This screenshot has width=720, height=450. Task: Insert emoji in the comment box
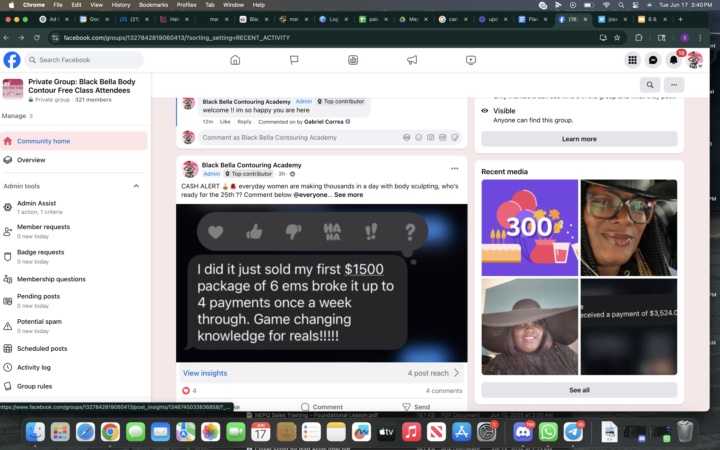coord(418,137)
